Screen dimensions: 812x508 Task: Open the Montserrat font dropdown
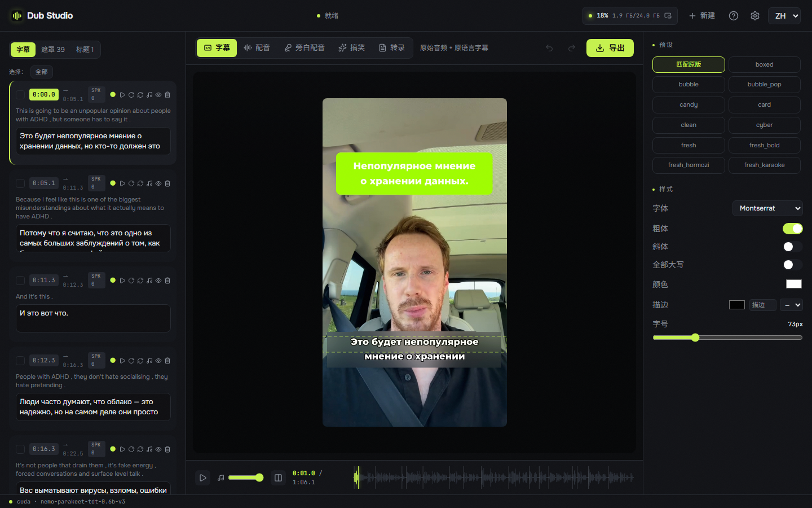767,208
